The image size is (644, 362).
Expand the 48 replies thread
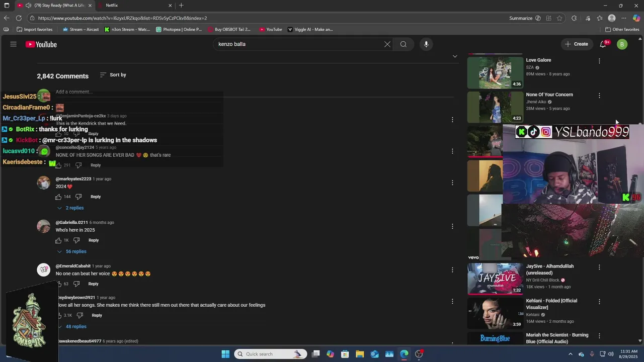[x=71, y=327]
